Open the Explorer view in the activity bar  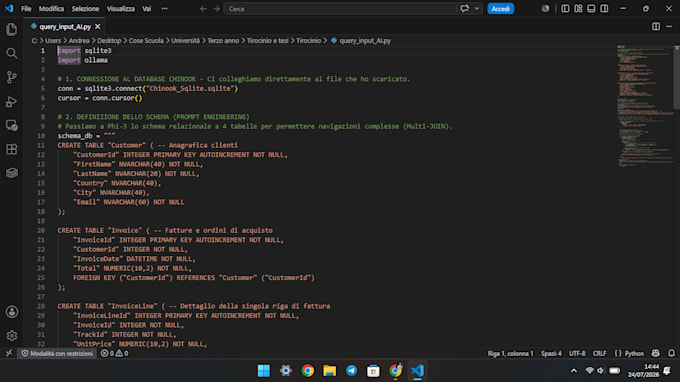12,29
